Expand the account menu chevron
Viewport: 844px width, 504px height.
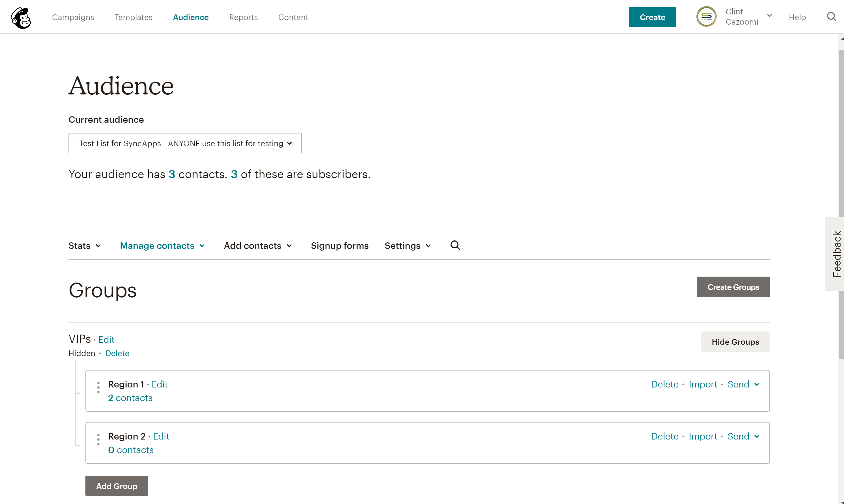coord(770,16)
